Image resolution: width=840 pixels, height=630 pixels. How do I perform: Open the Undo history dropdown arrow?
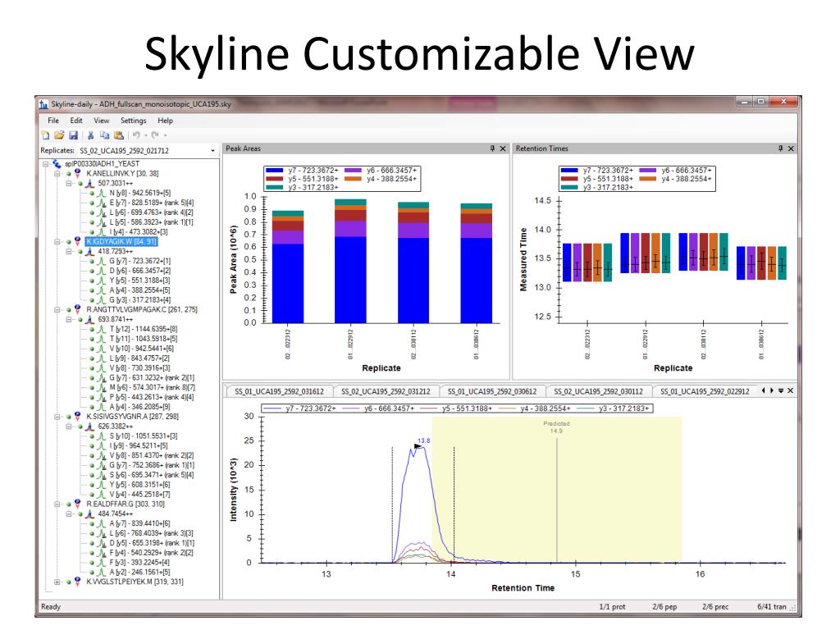146,135
